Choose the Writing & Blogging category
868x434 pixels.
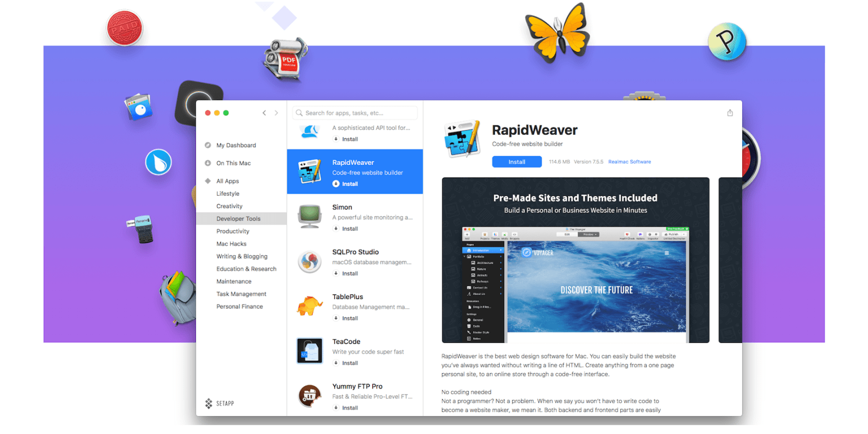point(241,257)
